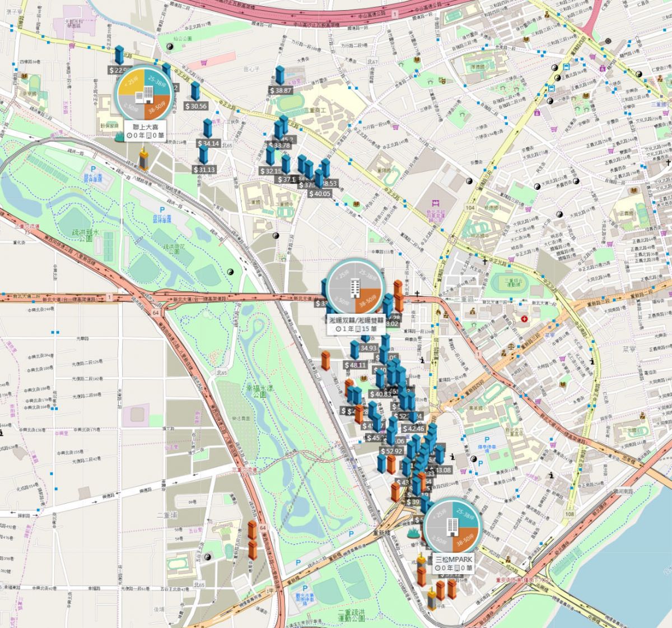Click the yellow tower marker below 聯上大喜 label
Image resolution: width=672 pixels, height=628 pixels.
[144, 159]
